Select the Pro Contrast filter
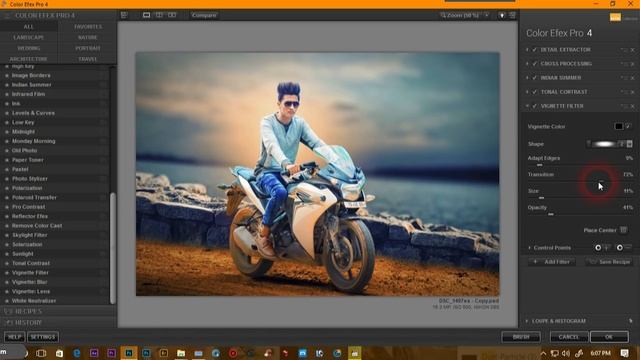 click(x=29, y=207)
